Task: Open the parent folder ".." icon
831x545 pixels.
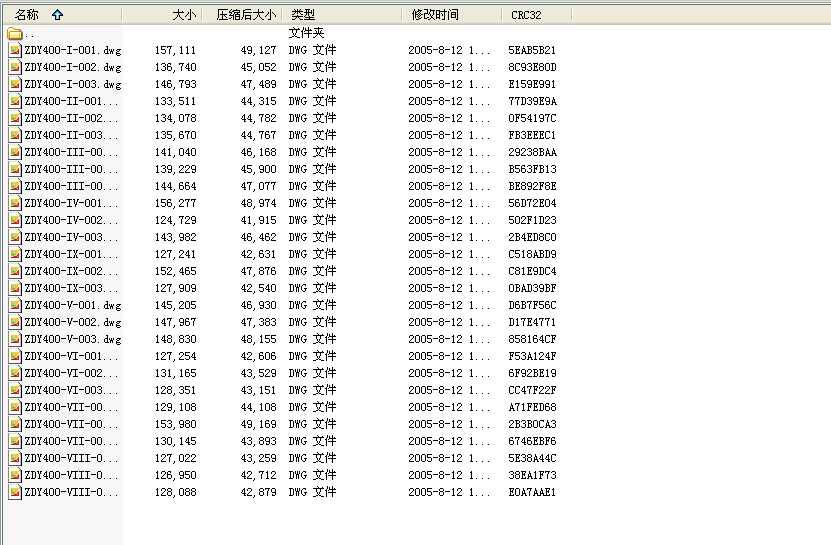Action: [x=15, y=34]
